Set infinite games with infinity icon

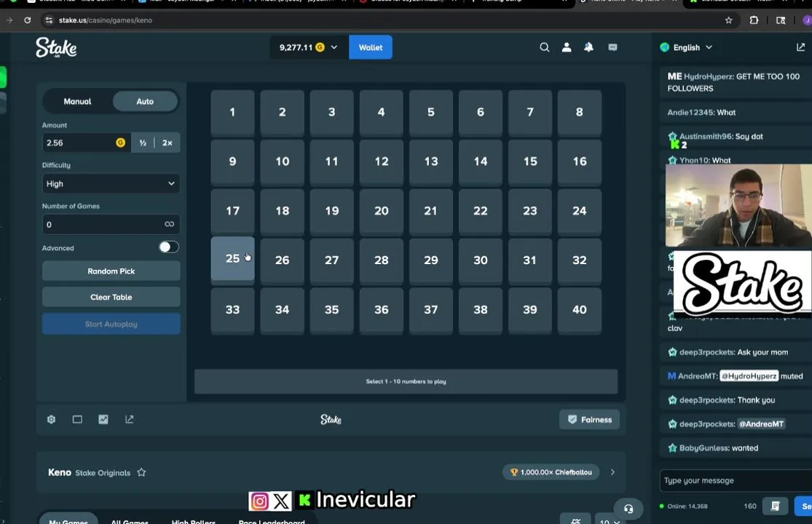coord(170,224)
